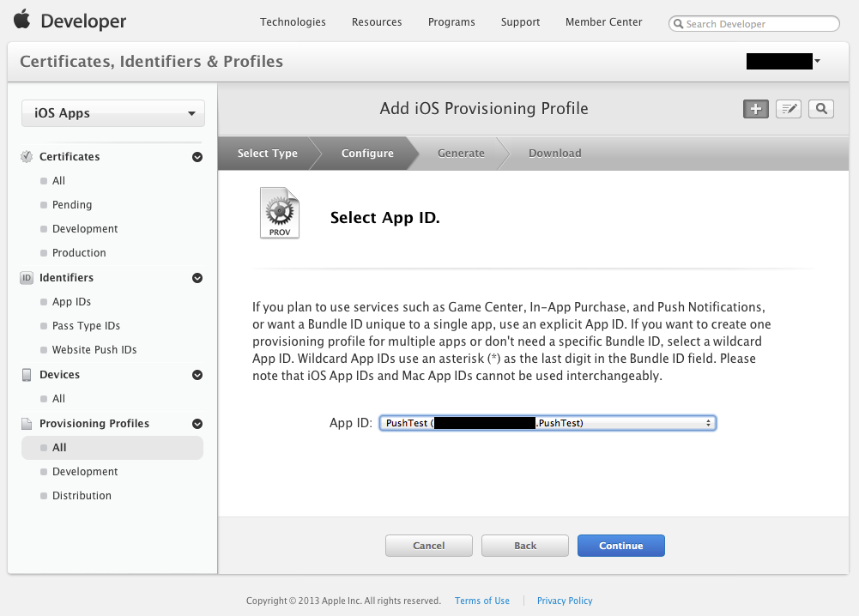Open the Resources menu

tap(377, 22)
